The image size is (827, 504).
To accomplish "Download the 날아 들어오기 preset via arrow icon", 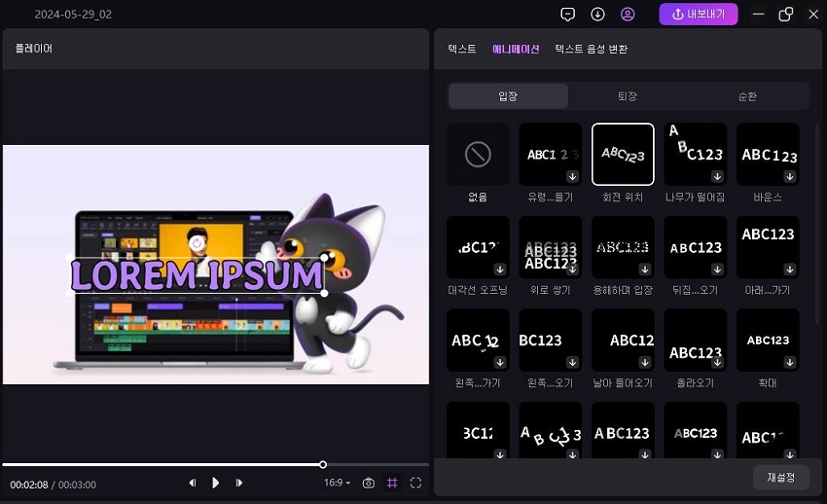I will pyautogui.click(x=645, y=362).
